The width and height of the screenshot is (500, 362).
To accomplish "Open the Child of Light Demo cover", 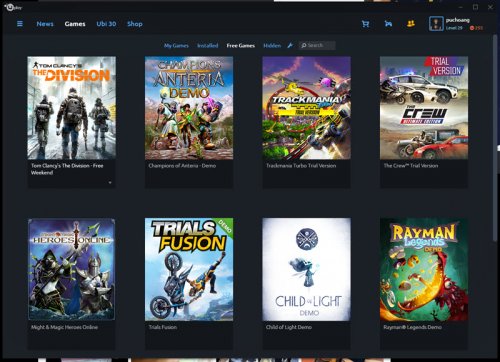I will [306, 269].
